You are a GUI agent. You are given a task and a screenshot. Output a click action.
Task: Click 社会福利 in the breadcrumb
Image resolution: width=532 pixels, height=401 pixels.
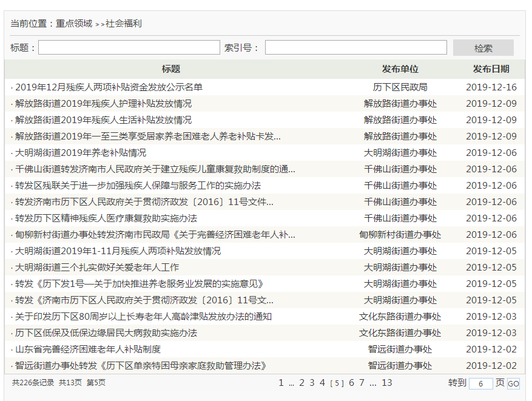pyautogui.click(x=124, y=24)
